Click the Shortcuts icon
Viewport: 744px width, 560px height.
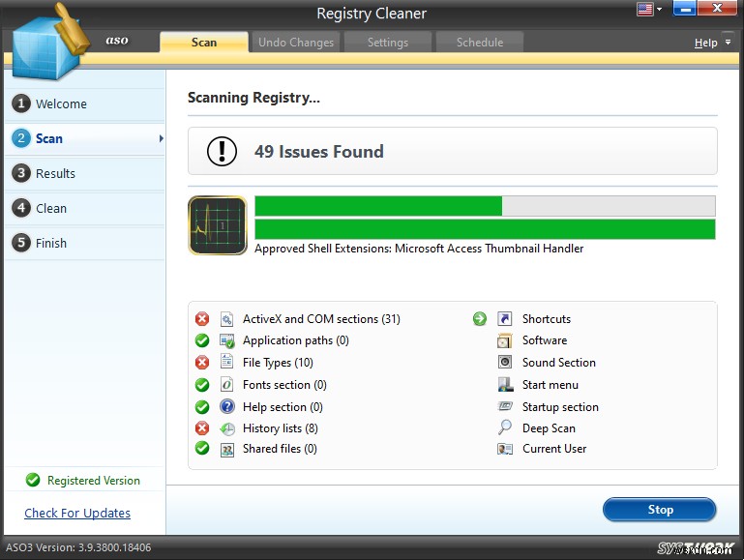point(505,318)
